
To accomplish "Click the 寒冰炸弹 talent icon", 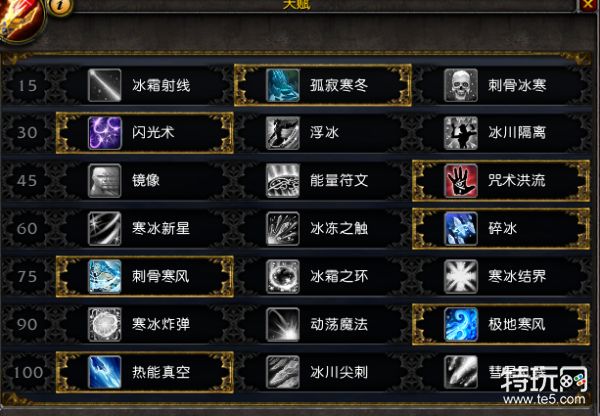I will 104,324.
